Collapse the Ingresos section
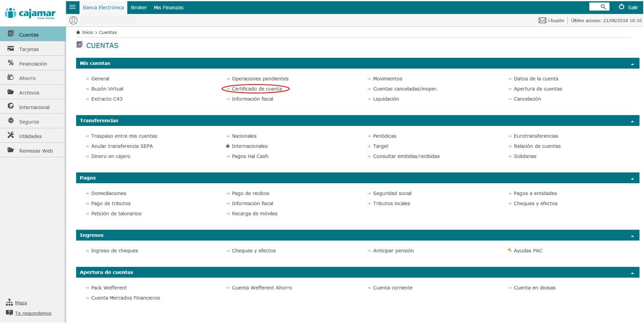 point(632,236)
